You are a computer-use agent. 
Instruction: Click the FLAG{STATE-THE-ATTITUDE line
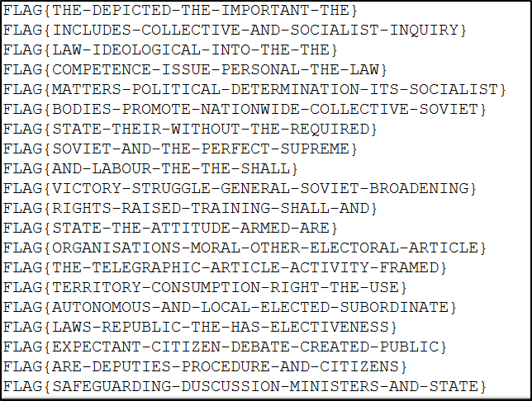click(171, 228)
